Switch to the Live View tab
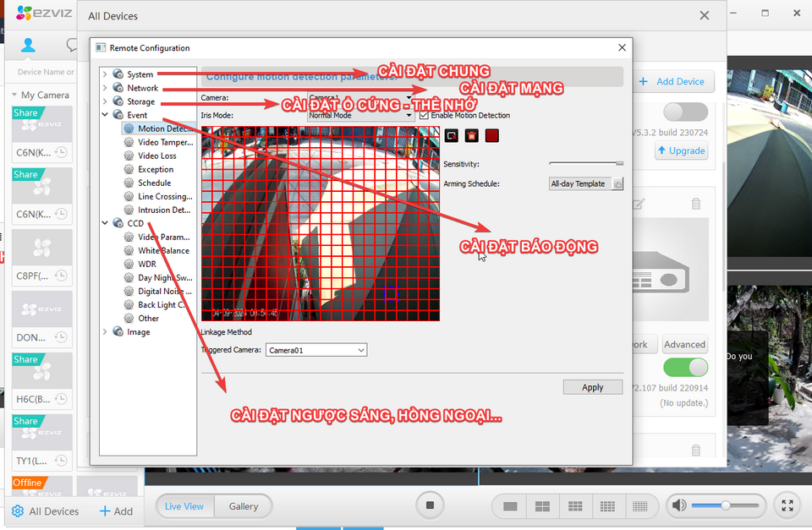This screenshot has width=812, height=530. [184, 506]
